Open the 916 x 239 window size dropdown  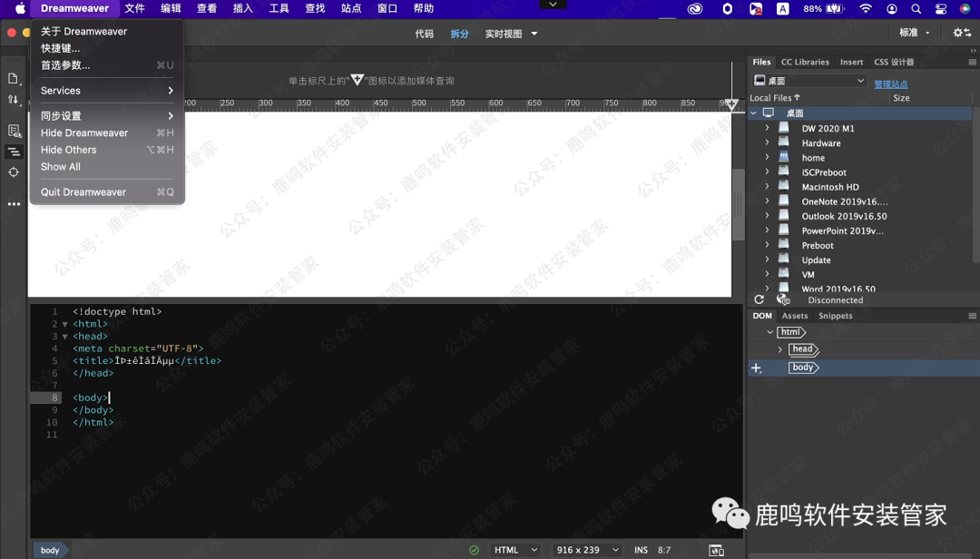pyautogui.click(x=588, y=550)
